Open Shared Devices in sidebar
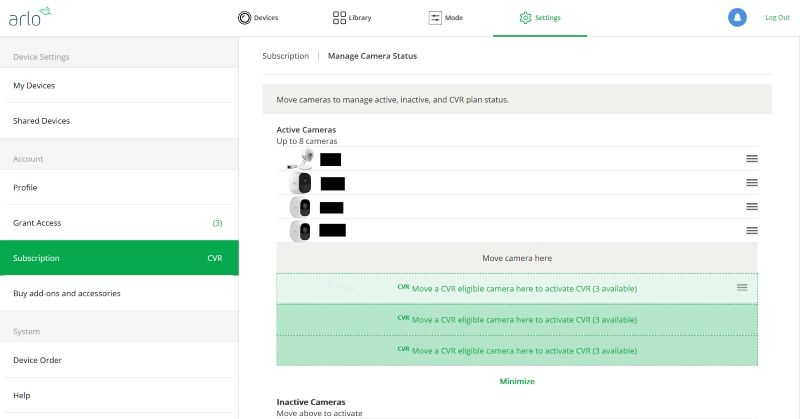The image size is (800, 419). [x=119, y=120]
